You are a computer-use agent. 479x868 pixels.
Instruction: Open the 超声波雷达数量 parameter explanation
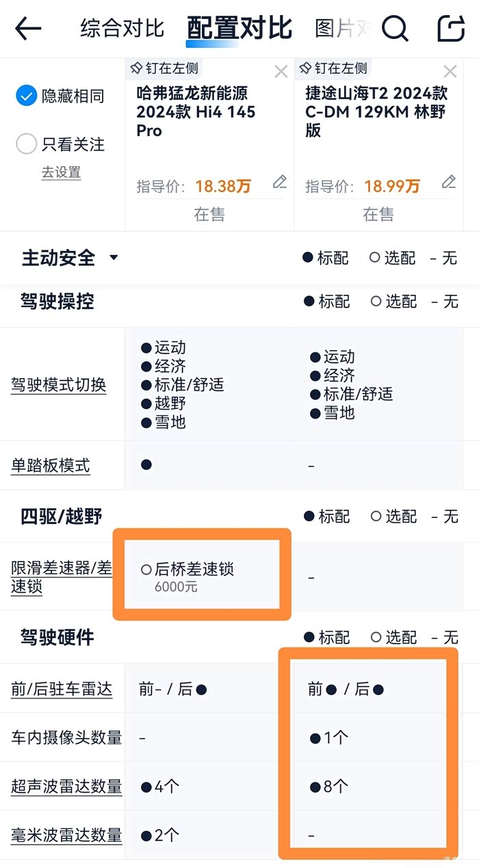pyautogui.click(x=66, y=787)
